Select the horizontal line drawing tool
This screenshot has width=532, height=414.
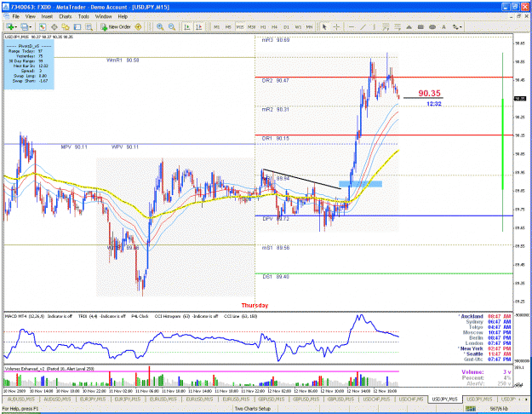(352, 26)
